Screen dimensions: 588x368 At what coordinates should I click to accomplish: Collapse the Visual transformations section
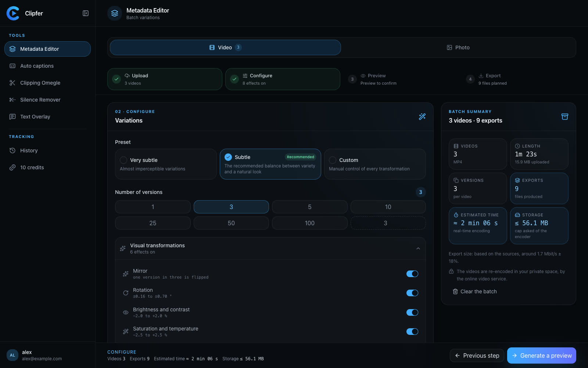[418, 248]
